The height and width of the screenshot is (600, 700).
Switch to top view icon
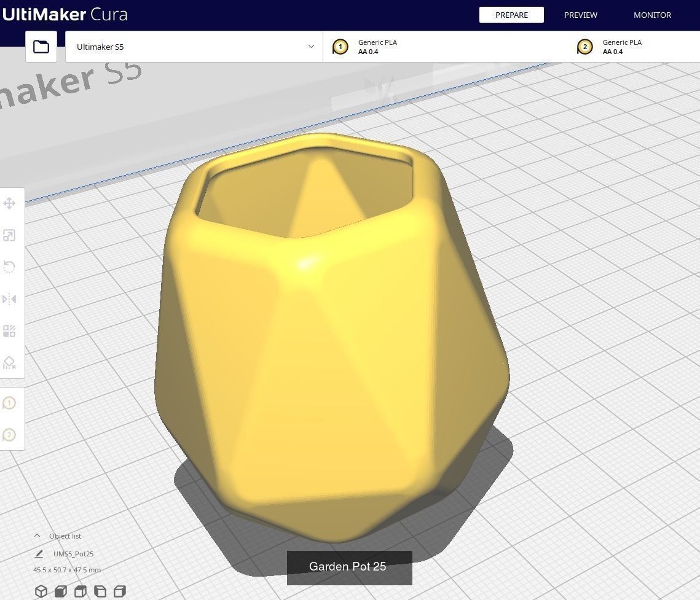81,591
